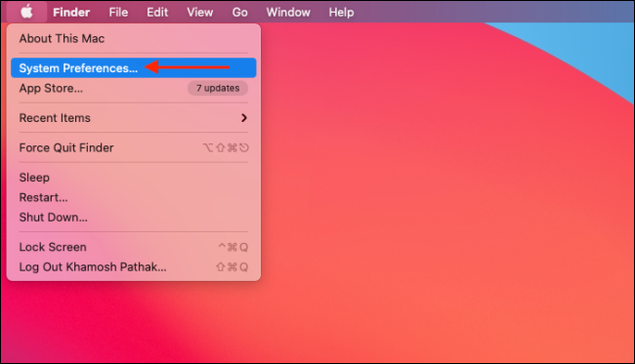Click the Recent Items chevron arrow
Viewport: 635px width, 364px height.
pyautogui.click(x=244, y=118)
